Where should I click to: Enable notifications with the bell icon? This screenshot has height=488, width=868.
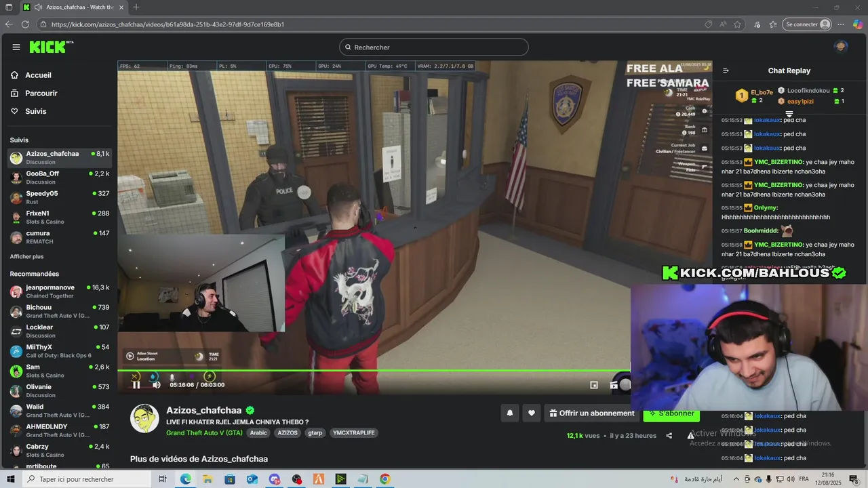click(x=510, y=413)
